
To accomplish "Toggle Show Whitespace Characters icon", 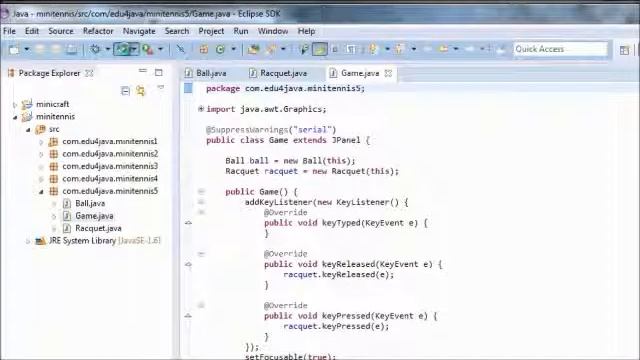I will [x=351, y=49].
